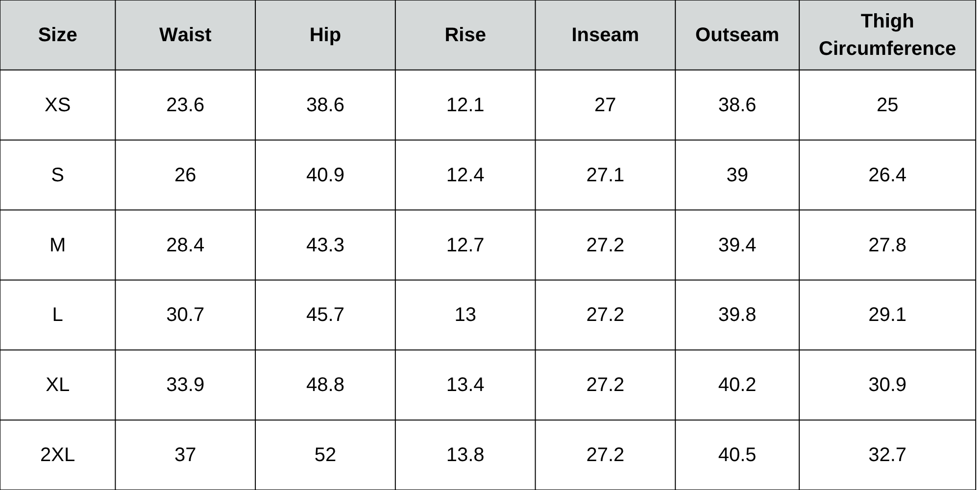
Task: Select the Waist column header
Action: pos(185,35)
